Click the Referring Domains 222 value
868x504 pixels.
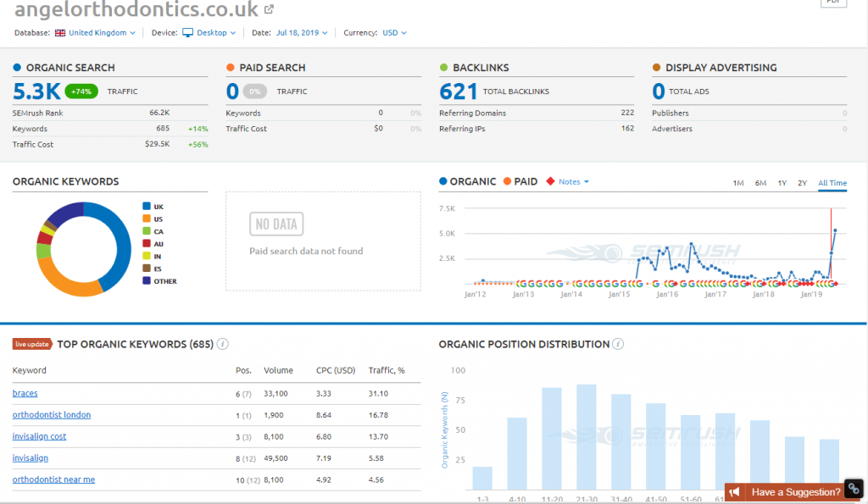coord(627,113)
